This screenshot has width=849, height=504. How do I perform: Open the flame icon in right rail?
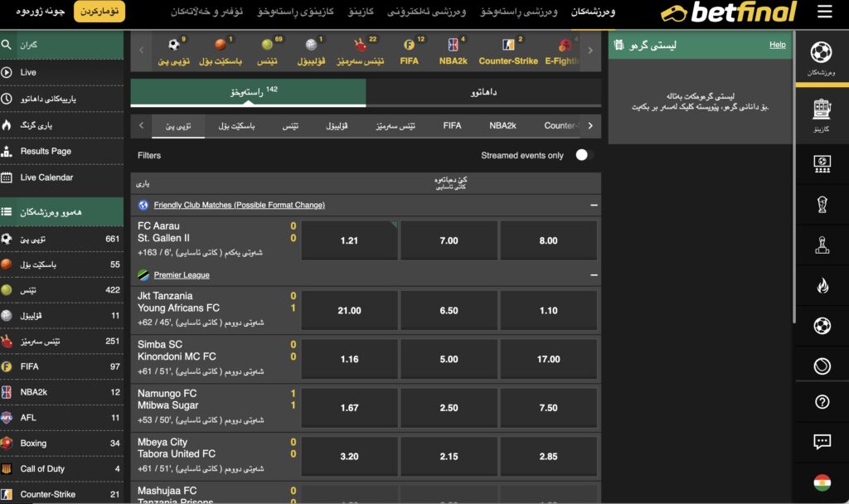pos(822,285)
